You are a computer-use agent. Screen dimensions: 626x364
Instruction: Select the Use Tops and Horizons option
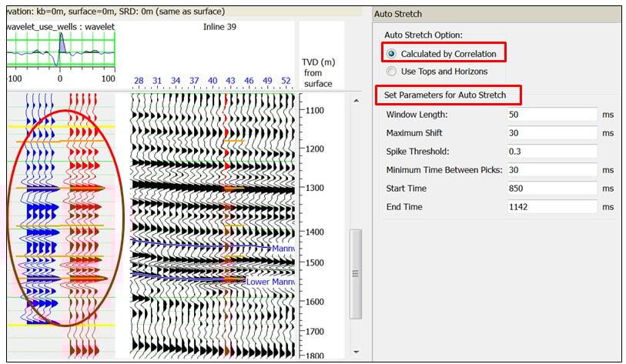click(391, 71)
